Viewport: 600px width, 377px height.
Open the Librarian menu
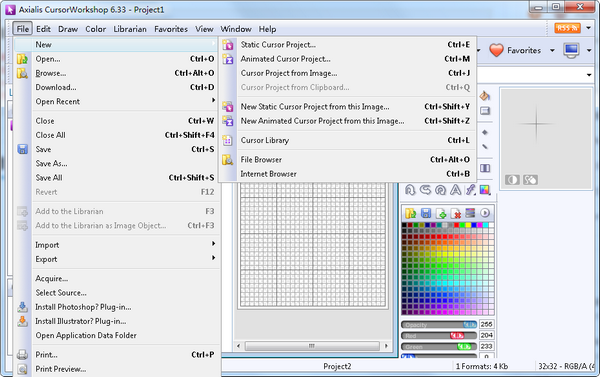point(130,29)
